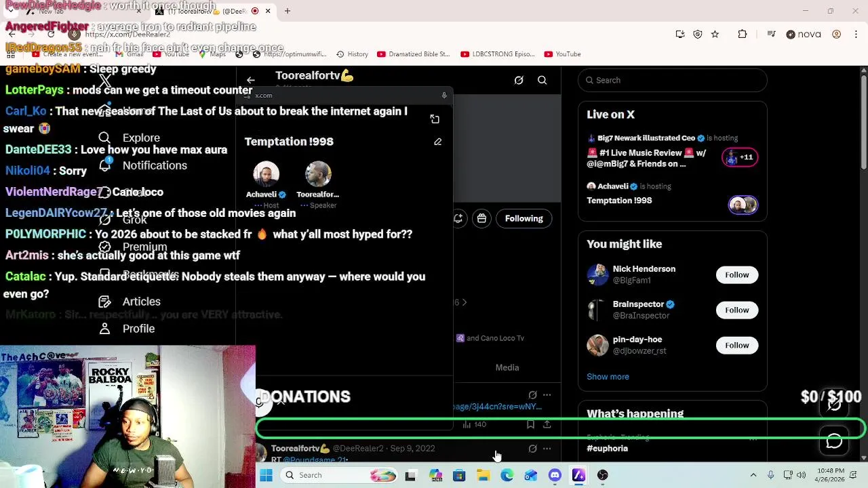This screenshot has height=488, width=868.
Task: View analytics of the 140 views post
Action: pos(474,424)
